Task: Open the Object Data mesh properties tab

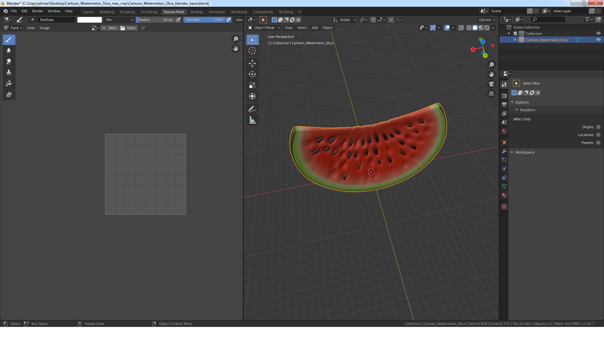Action: 504,186
